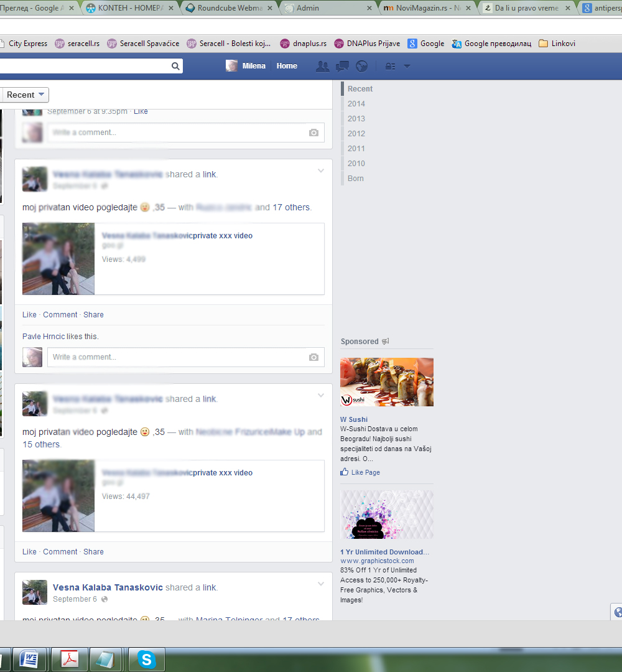Open Skype from the taskbar
The height and width of the screenshot is (672, 622).
[147, 659]
